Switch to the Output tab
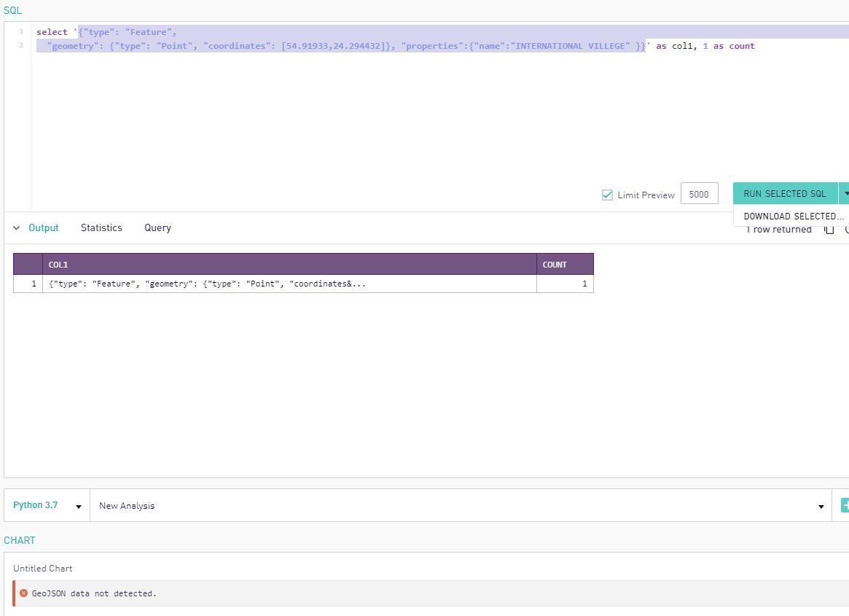The height and width of the screenshot is (616, 849). coord(43,228)
